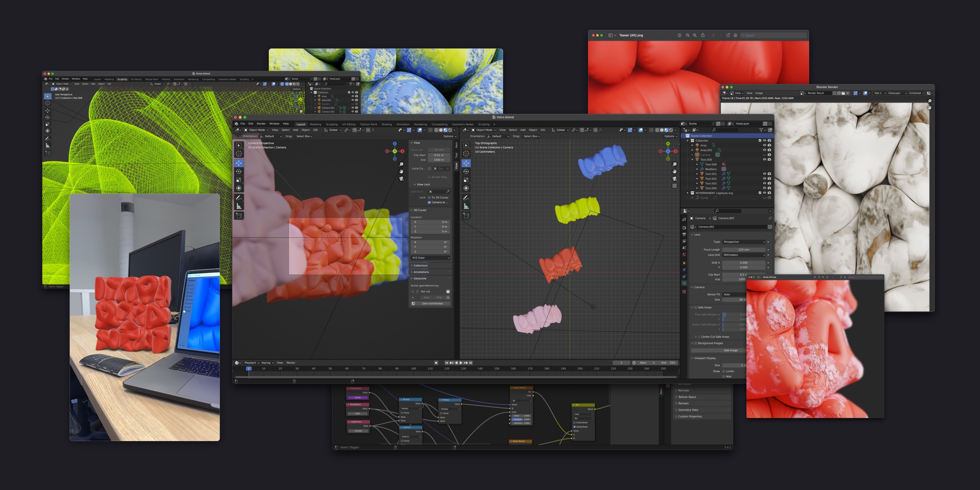Select the Cursor tool in camera viewport
This screenshot has width=980, height=490.
tap(239, 154)
